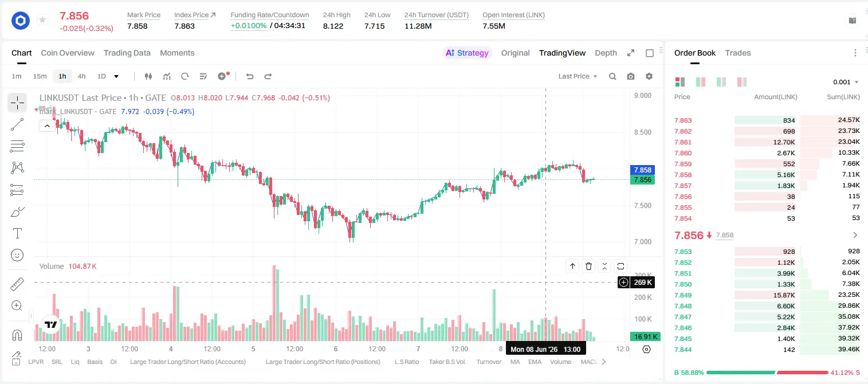Select the text annotation tool

(17, 233)
